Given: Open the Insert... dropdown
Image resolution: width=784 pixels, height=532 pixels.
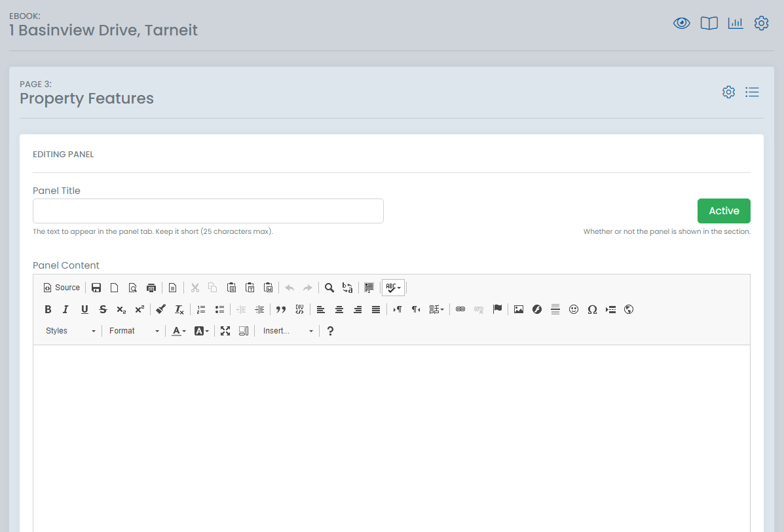Looking at the screenshot, I should tap(288, 331).
